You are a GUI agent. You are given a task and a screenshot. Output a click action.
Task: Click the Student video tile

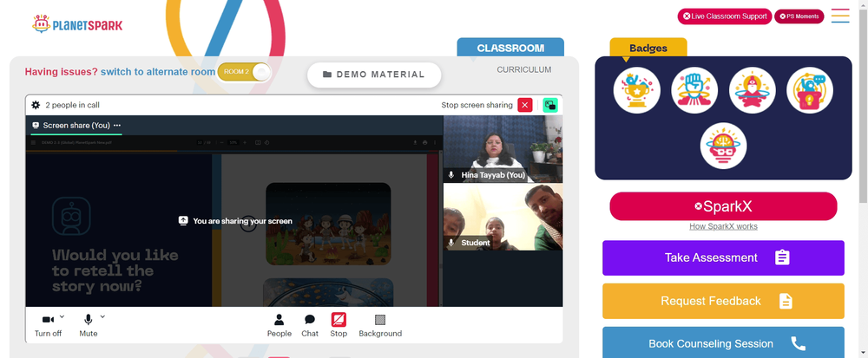(x=503, y=217)
